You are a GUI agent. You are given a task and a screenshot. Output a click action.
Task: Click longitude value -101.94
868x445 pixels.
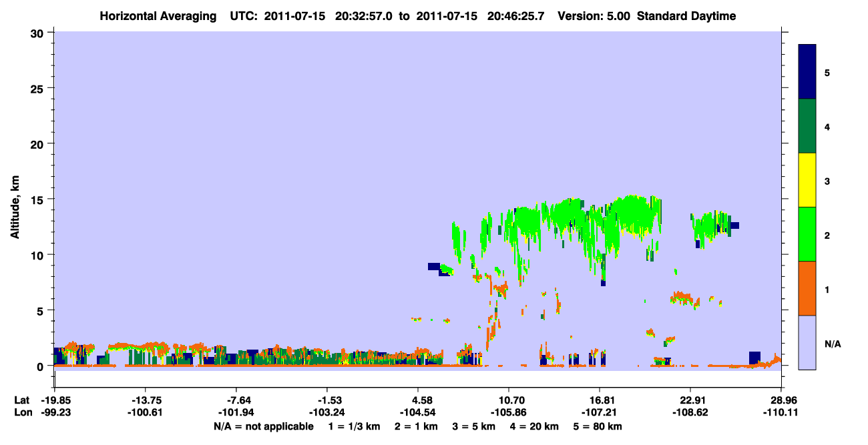(x=236, y=412)
